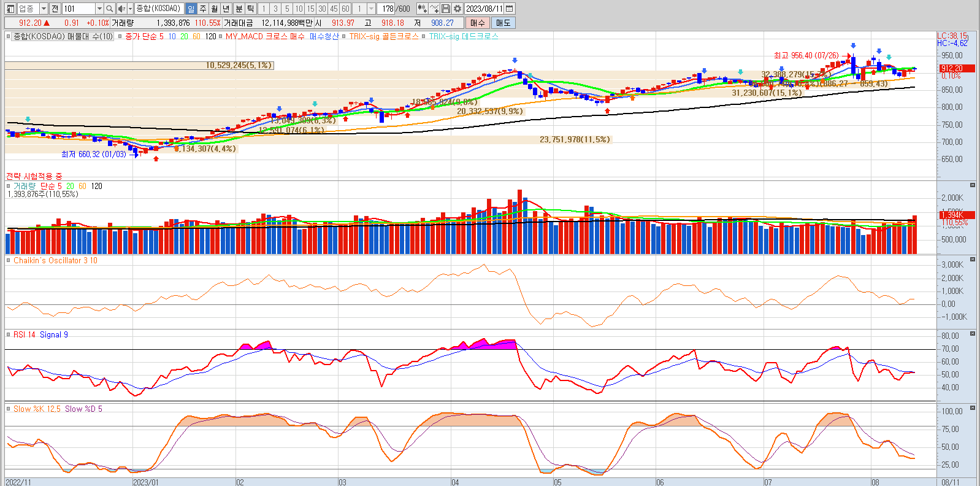980x486 pixels.
Task: Choose the 5 interval button
Action: [x=287, y=9]
